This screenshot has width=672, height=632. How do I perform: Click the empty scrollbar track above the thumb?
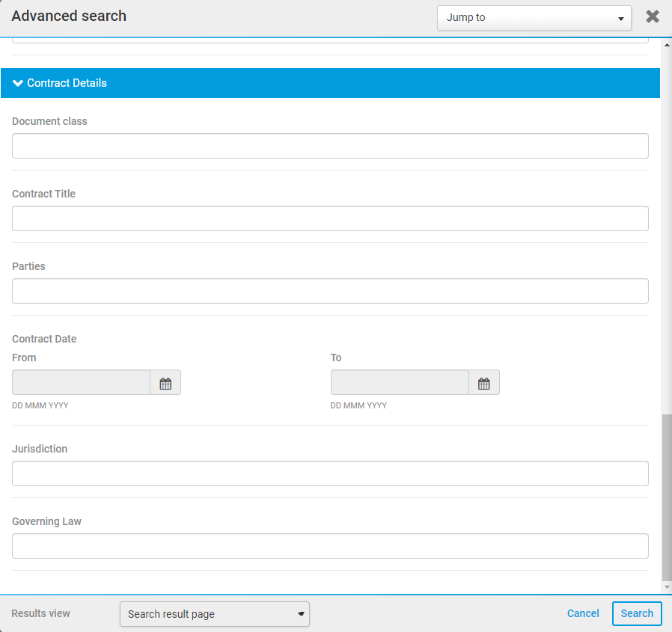pos(666,224)
